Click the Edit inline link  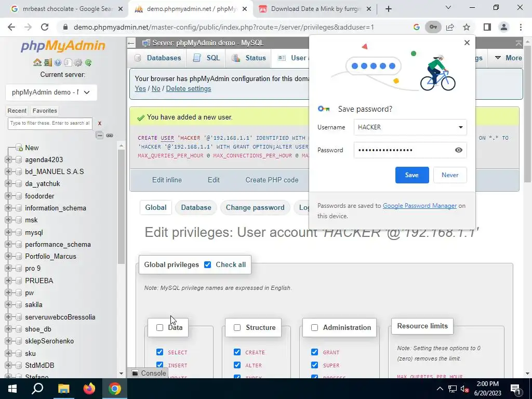tap(167, 180)
